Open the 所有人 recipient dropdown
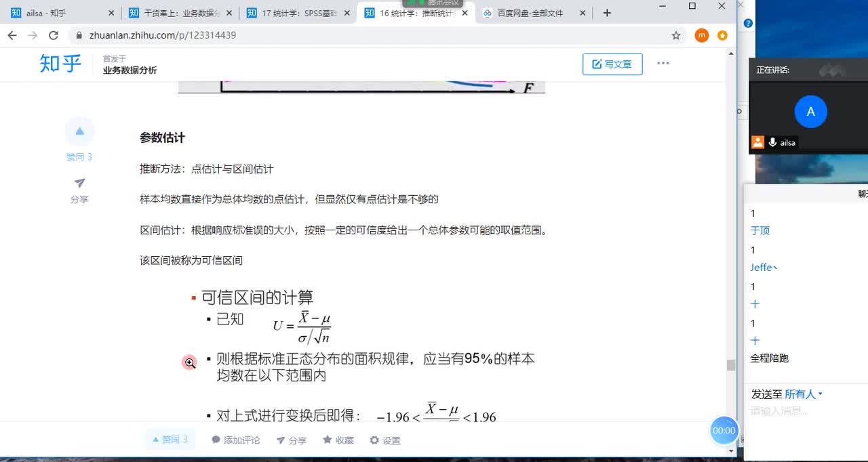 click(x=803, y=394)
